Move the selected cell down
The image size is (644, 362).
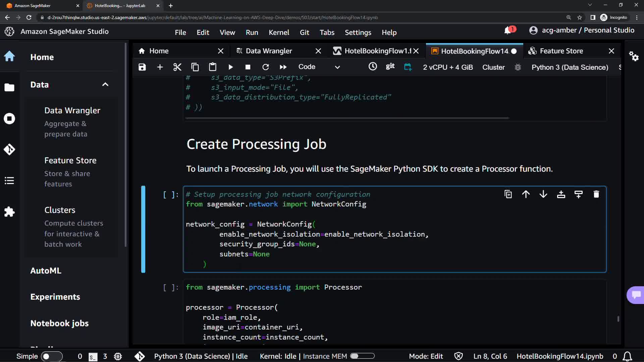(543, 194)
